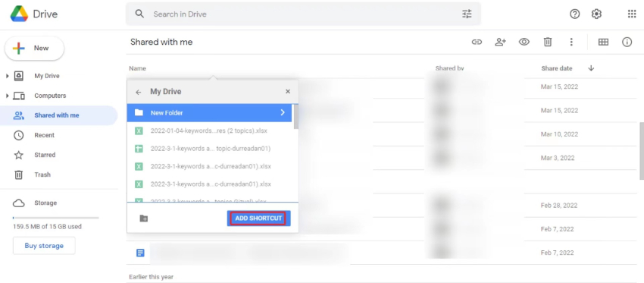Click the storage usage progress bar
The width and height of the screenshot is (644, 283).
point(56,218)
